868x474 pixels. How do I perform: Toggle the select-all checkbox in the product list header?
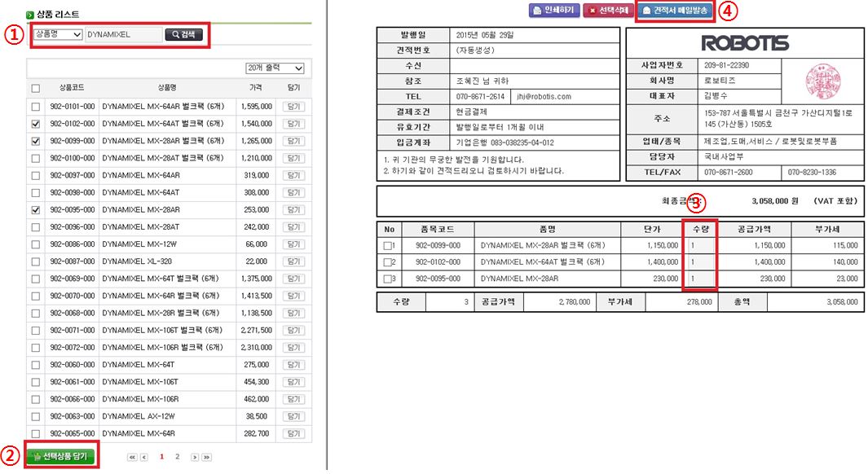pos(36,89)
